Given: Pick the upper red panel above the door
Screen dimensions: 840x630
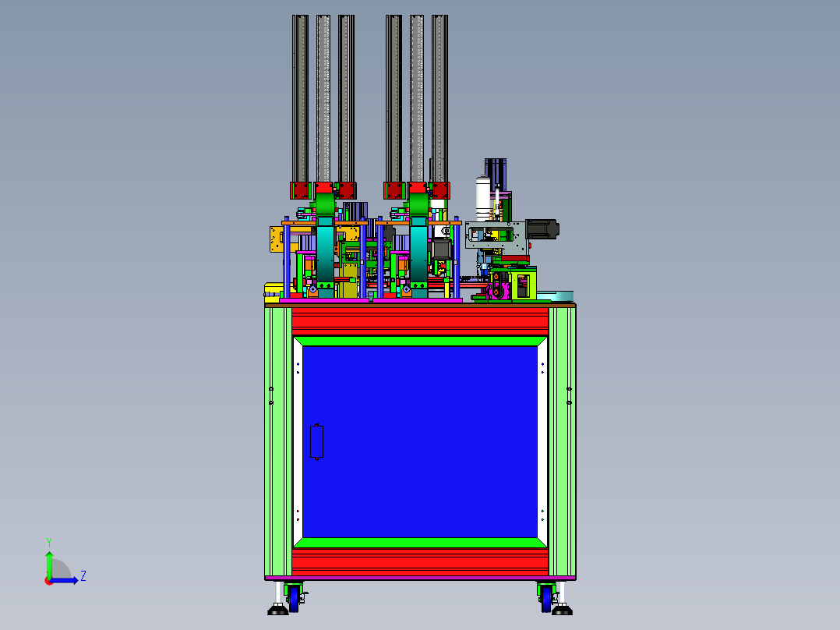Looking at the screenshot, I should (x=420, y=321).
